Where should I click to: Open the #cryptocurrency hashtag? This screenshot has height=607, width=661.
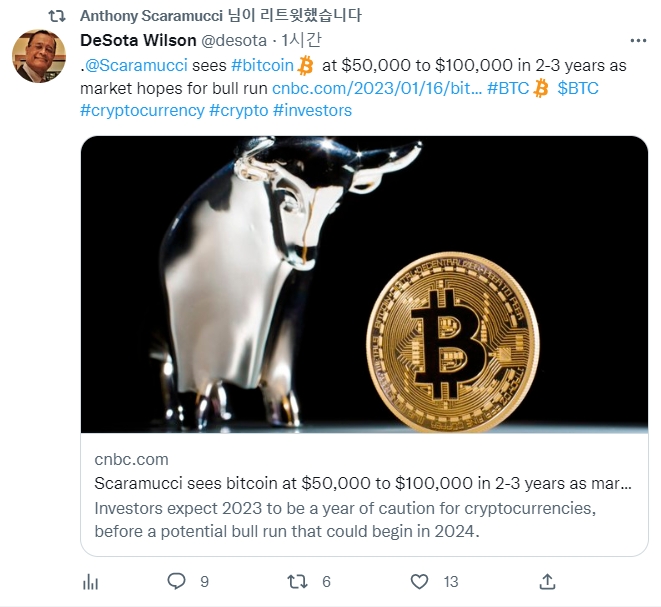142,110
